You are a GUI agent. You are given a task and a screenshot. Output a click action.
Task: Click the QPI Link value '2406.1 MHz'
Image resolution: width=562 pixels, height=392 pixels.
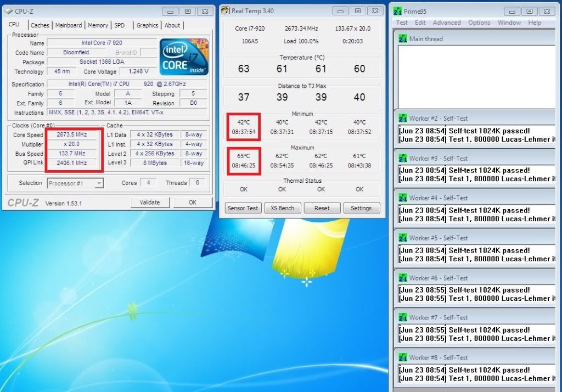pyautogui.click(x=72, y=163)
